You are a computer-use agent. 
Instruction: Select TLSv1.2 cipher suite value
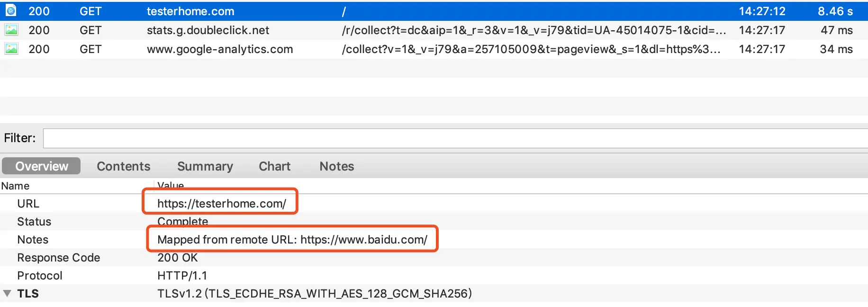coord(315,294)
